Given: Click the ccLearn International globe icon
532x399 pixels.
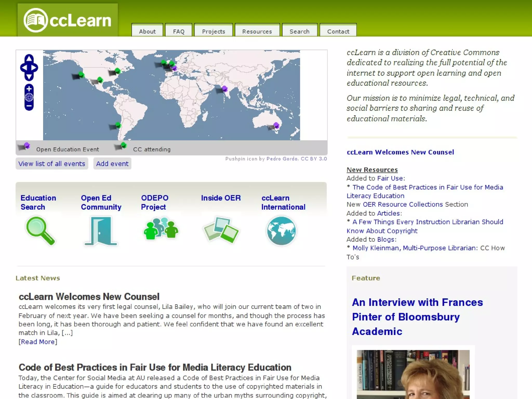Looking at the screenshot, I should [x=281, y=231].
